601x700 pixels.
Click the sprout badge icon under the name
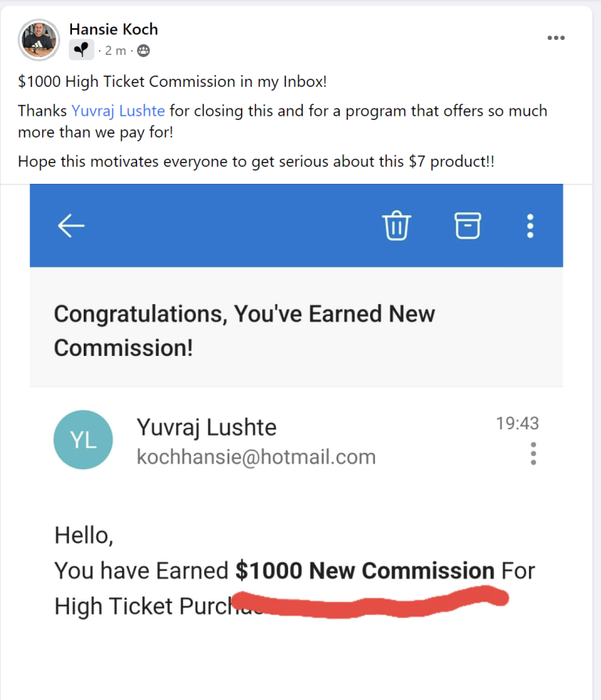pos(81,51)
